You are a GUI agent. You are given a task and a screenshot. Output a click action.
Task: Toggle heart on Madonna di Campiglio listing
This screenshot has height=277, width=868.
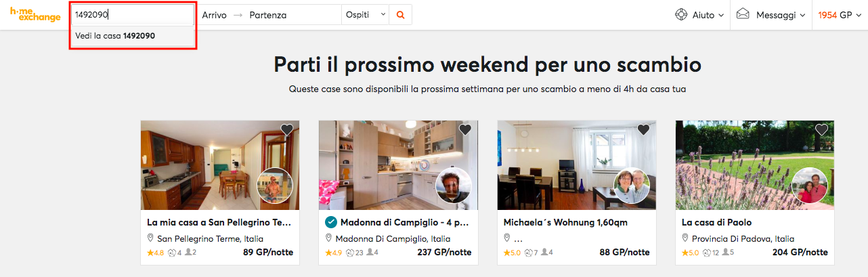(x=465, y=129)
